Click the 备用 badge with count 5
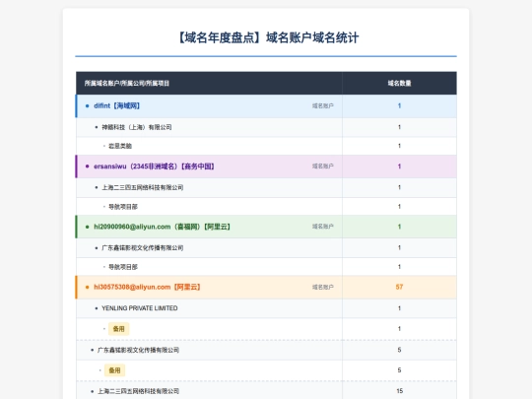 coord(114,370)
